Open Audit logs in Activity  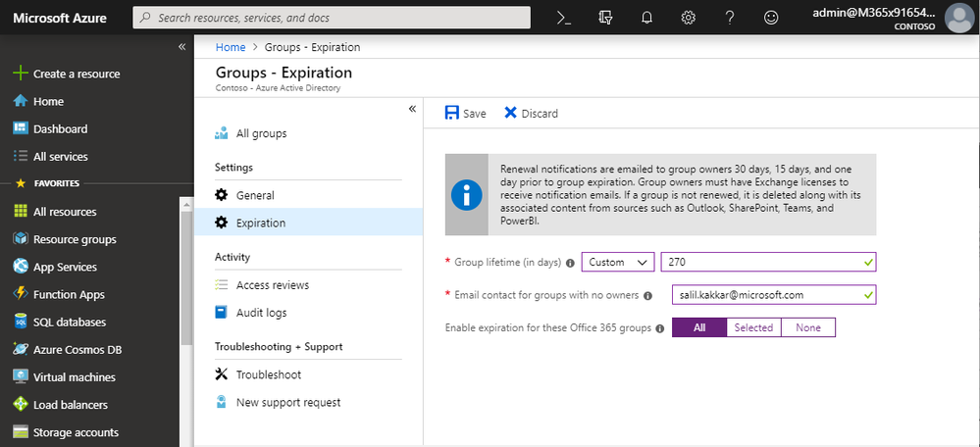coord(261,313)
